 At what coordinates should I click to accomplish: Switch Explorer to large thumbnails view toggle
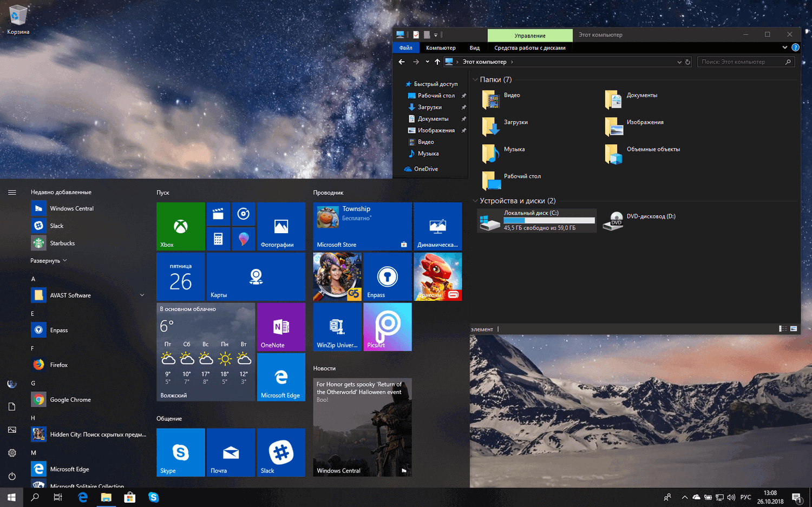pyautogui.click(x=793, y=328)
